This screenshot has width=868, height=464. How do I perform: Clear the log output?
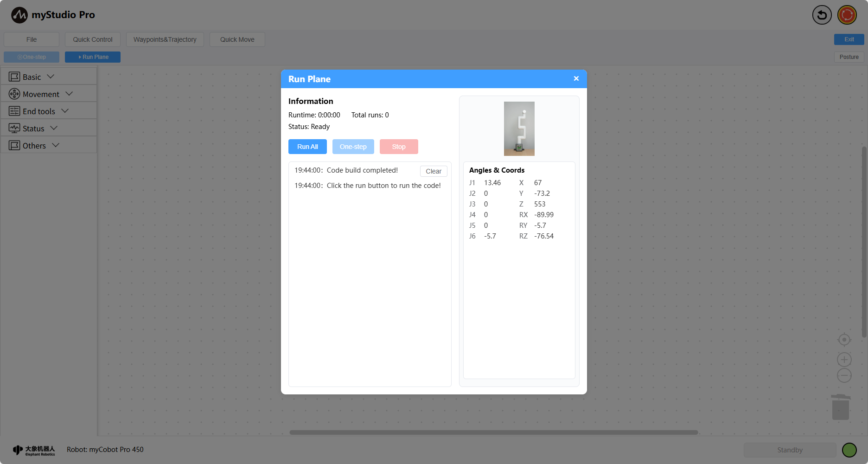[x=434, y=171]
